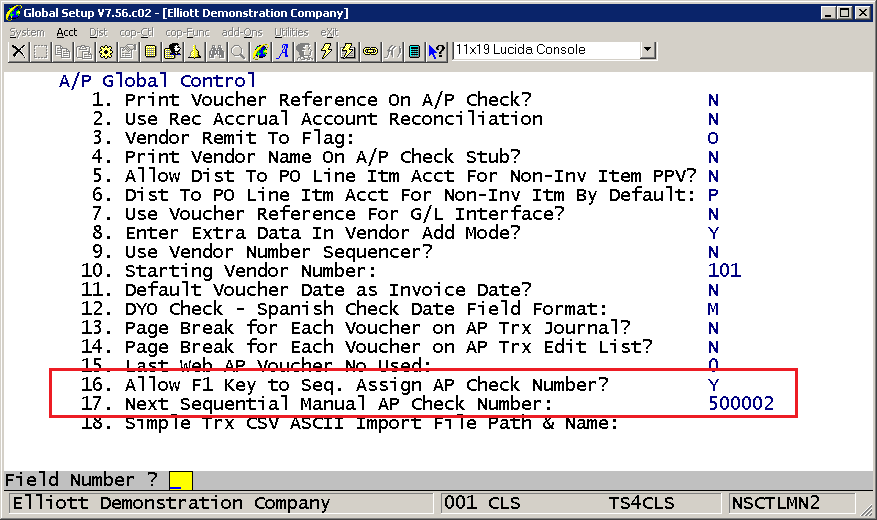Click the 'A/P Global Control' heading
Viewport: 877px width, 520px height.
pos(157,81)
